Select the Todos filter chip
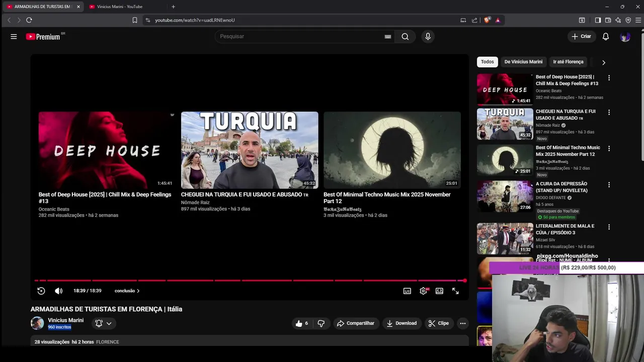This screenshot has height=362, width=644. coord(488,62)
